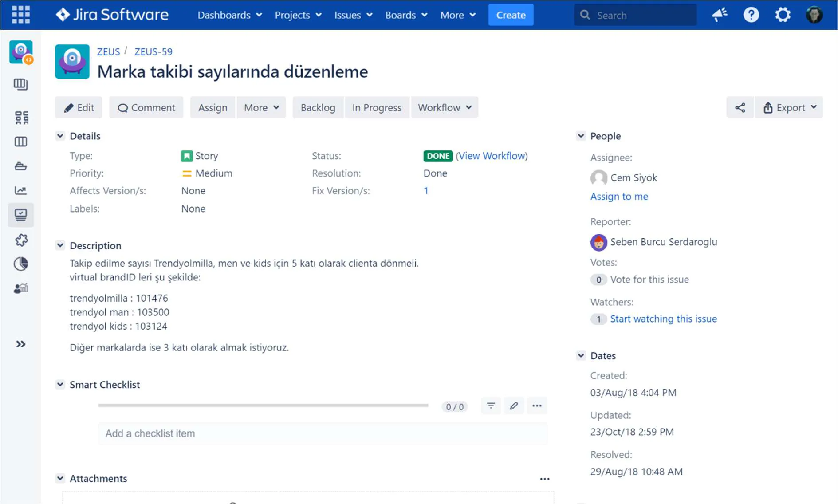Collapse the Smart Checklist section

click(x=60, y=384)
